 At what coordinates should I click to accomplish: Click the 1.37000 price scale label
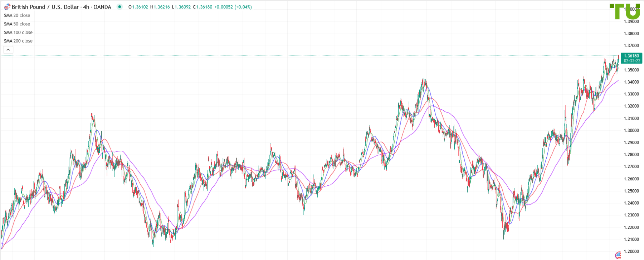tap(631, 46)
